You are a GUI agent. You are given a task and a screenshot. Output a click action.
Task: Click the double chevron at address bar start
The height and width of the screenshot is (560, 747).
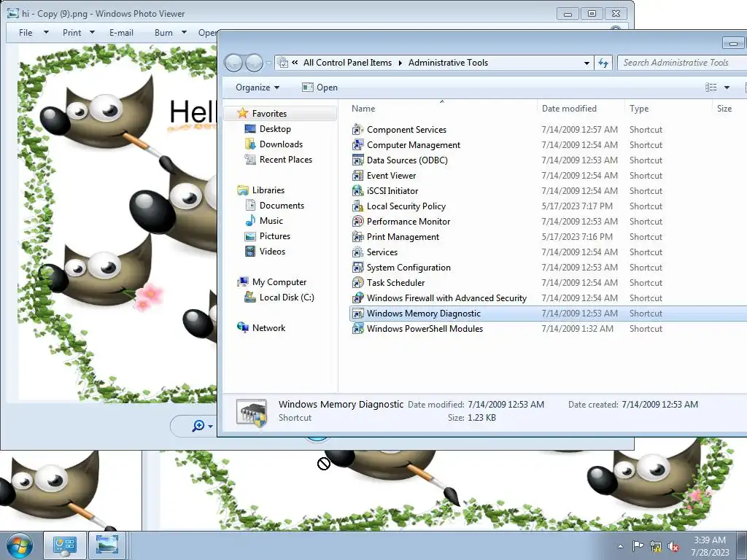pyautogui.click(x=295, y=63)
